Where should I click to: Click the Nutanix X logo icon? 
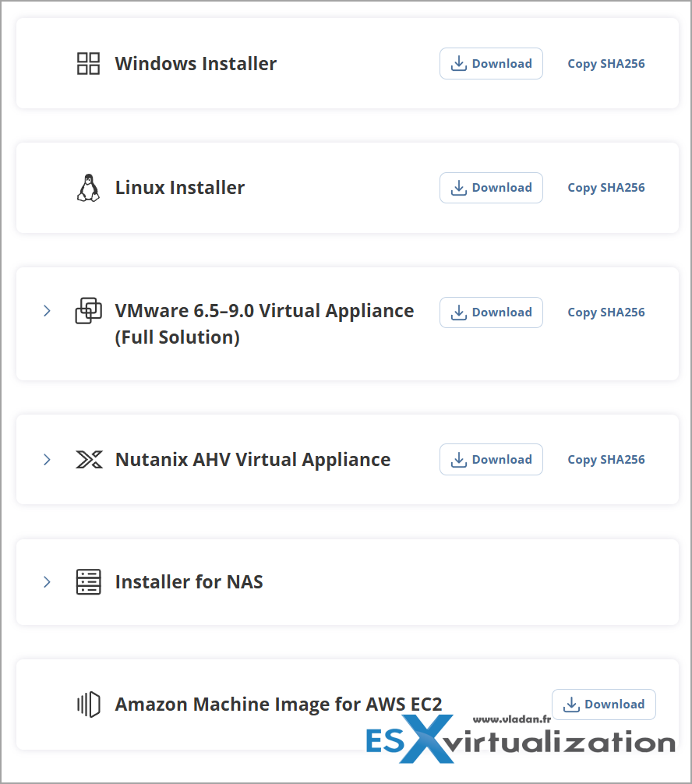tap(88, 460)
